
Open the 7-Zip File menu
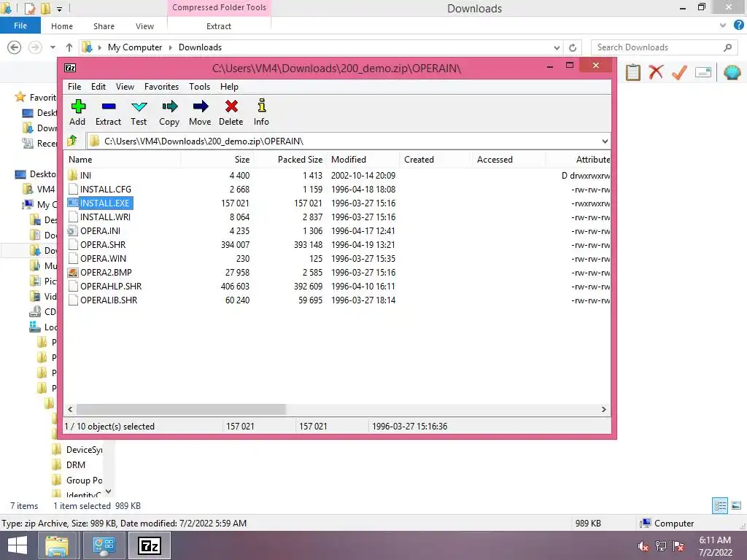click(74, 87)
